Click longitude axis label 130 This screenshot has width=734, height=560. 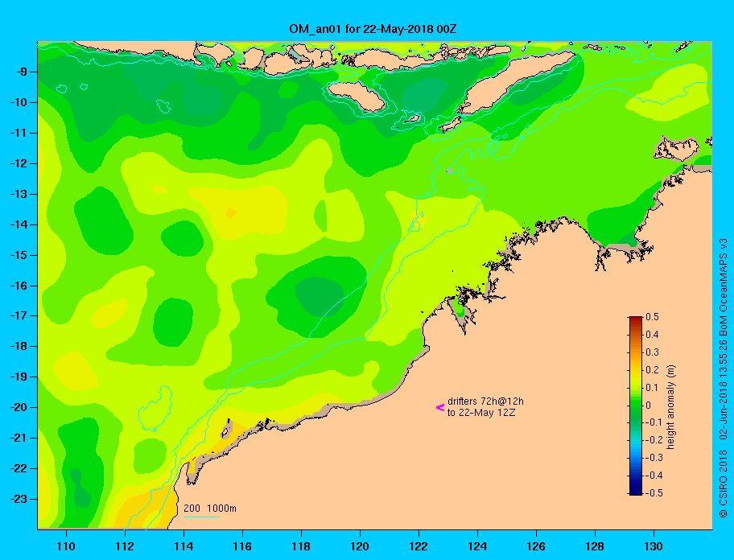654,546
